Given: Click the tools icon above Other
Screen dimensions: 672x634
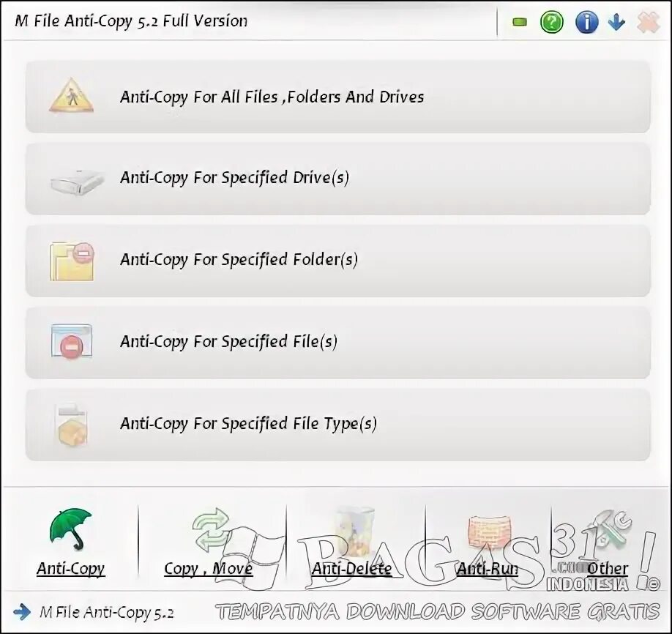Looking at the screenshot, I should pos(610,530).
